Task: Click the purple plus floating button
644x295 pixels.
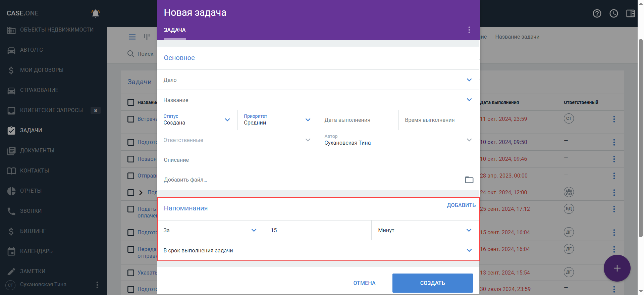Action: [x=617, y=268]
